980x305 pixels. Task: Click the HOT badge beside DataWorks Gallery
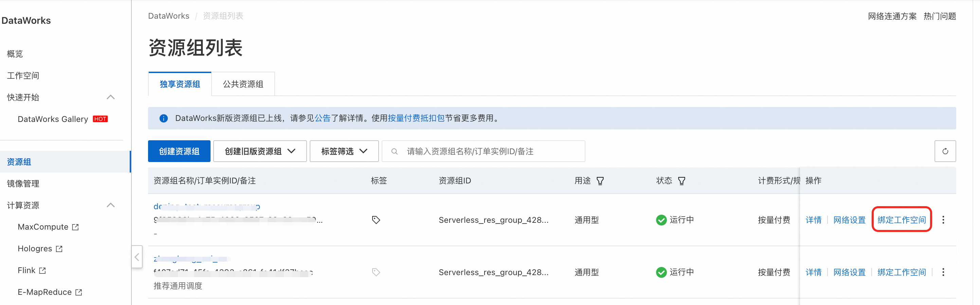101,119
